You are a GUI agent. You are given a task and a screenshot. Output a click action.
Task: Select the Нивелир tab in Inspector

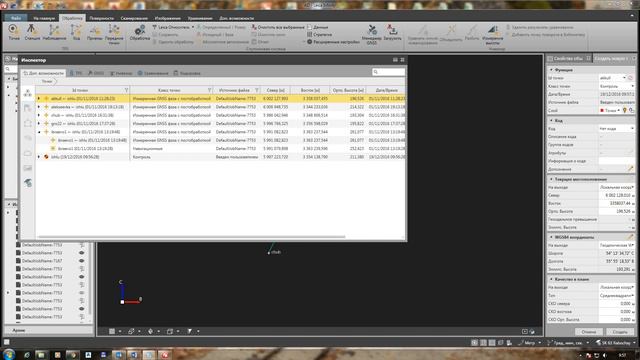click(x=121, y=73)
